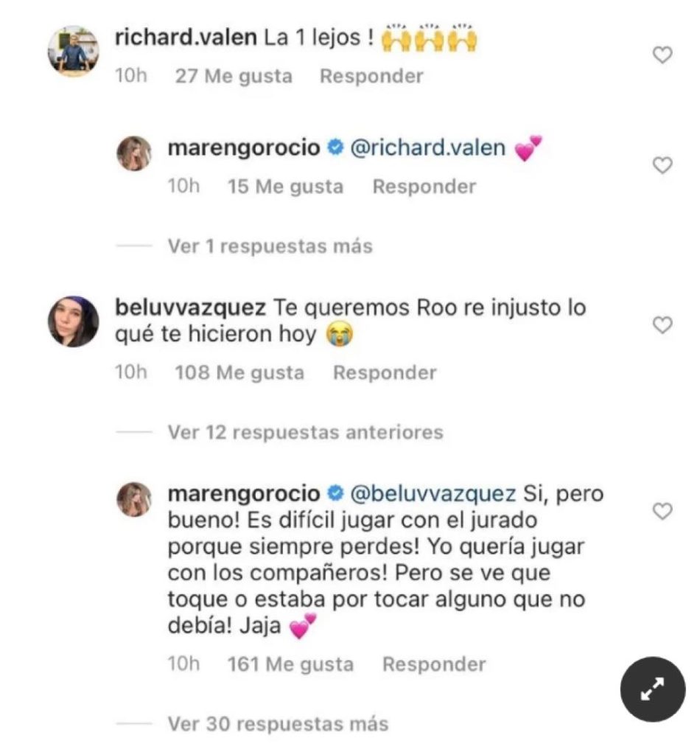Open beluvvazquez's avatar

[74, 321]
